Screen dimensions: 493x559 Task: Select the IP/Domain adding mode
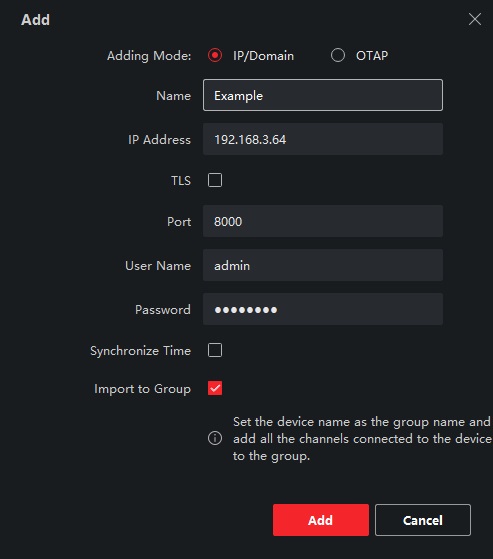[215, 55]
